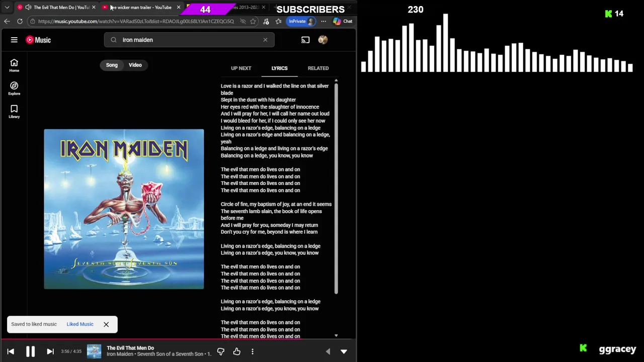Screen dimensions: 644x362
Task: Click the 'Love is a razor' lyric line
Action: tap(275, 89)
